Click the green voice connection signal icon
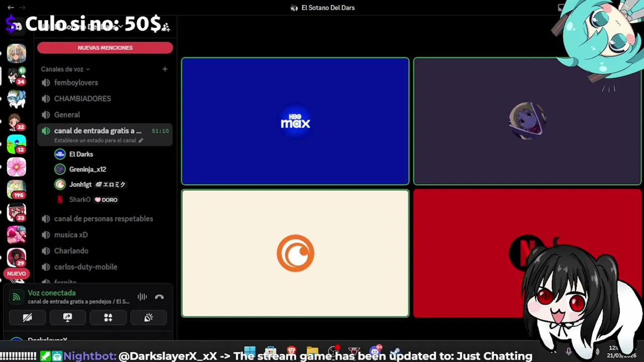The width and height of the screenshot is (644, 362). tap(16, 297)
